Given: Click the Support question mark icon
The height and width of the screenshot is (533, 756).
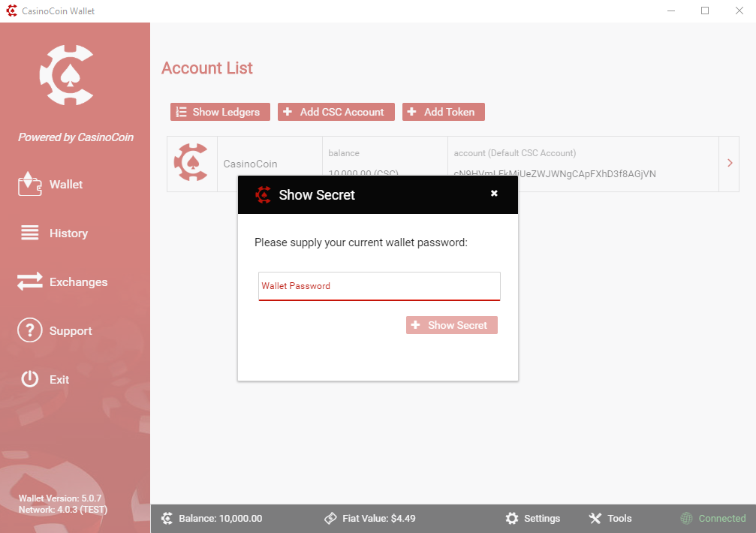Looking at the screenshot, I should coord(30,330).
